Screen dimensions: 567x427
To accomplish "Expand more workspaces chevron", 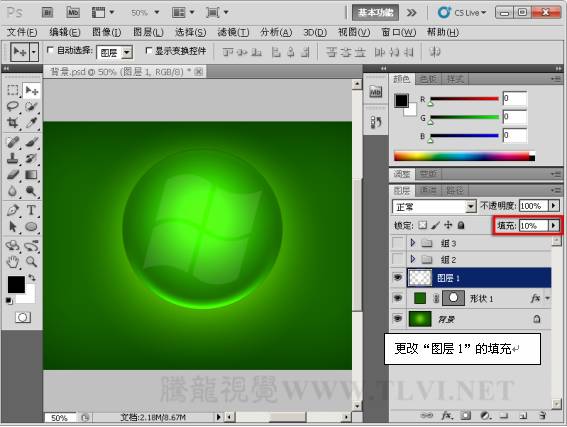I will click(411, 13).
